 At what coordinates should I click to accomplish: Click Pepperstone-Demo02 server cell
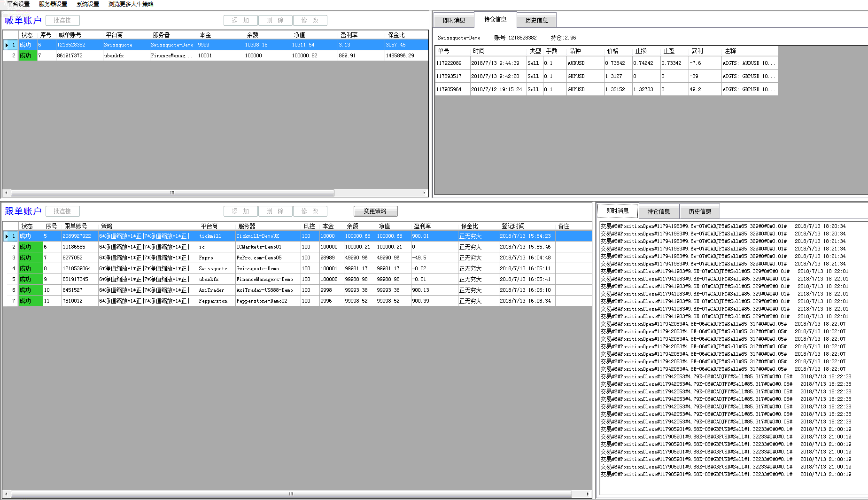(268, 301)
